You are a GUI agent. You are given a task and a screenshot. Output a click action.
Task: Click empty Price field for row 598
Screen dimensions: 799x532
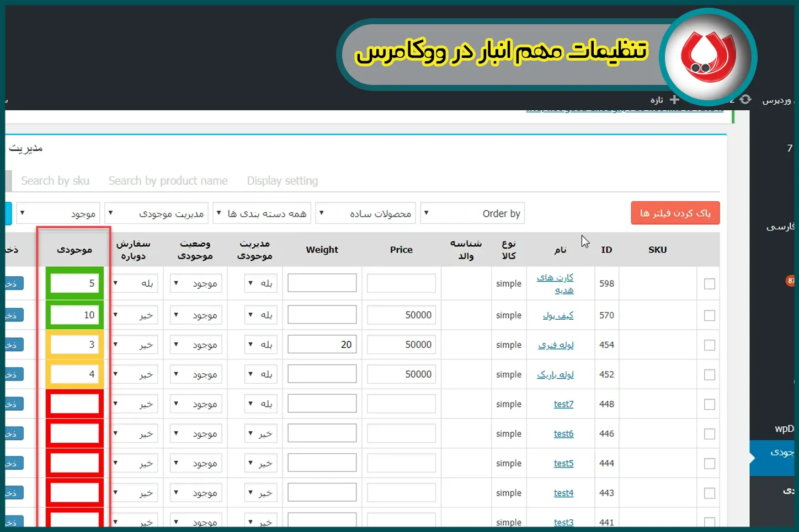401,283
